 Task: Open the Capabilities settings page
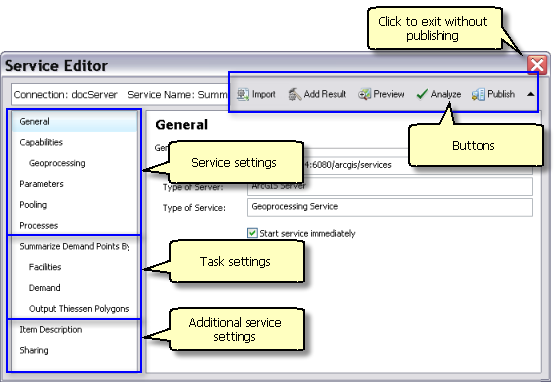point(41,142)
